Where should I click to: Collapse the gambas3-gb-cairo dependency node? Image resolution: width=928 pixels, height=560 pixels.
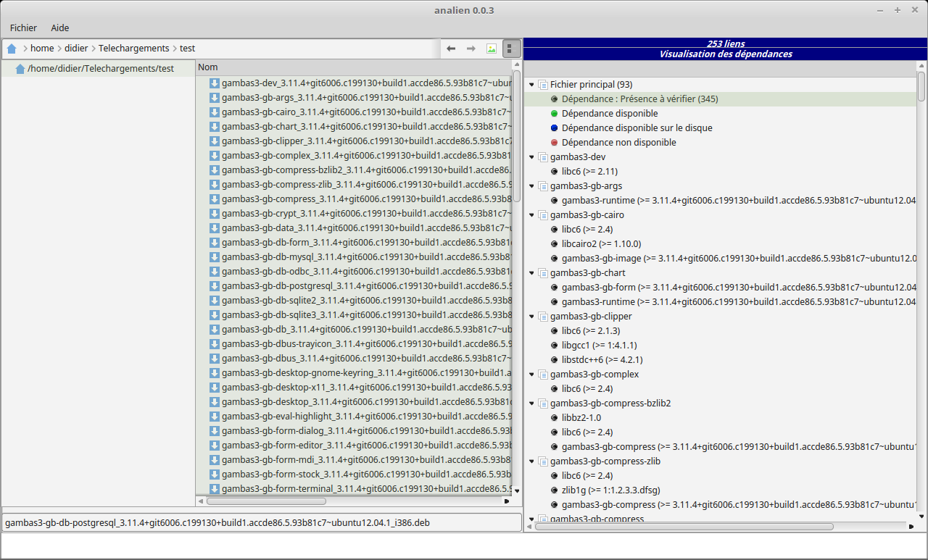click(531, 214)
